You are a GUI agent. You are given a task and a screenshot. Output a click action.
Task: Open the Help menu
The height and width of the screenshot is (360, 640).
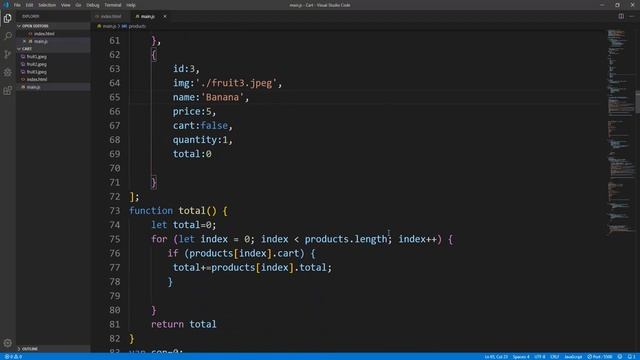(x=131, y=5)
